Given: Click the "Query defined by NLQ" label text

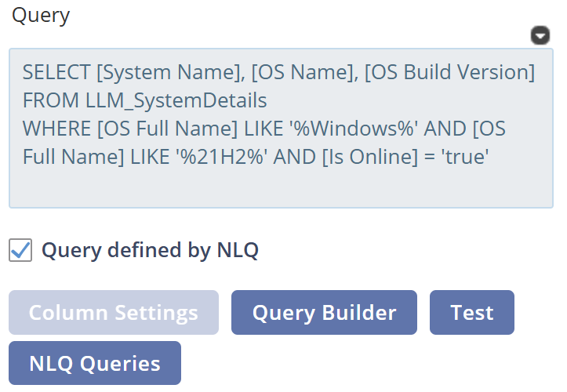Looking at the screenshot, I should (x=150, y=251).
